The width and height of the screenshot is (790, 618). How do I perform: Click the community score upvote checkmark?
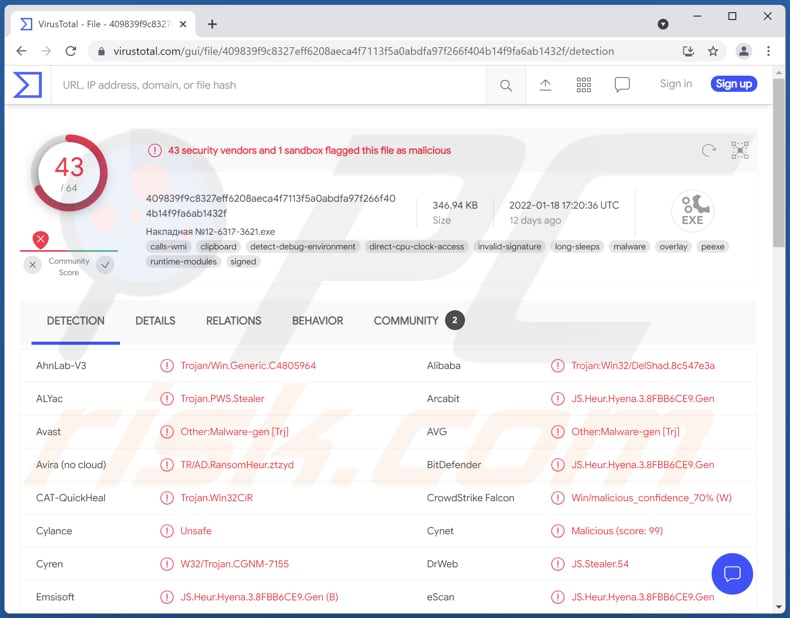(105, 265)
